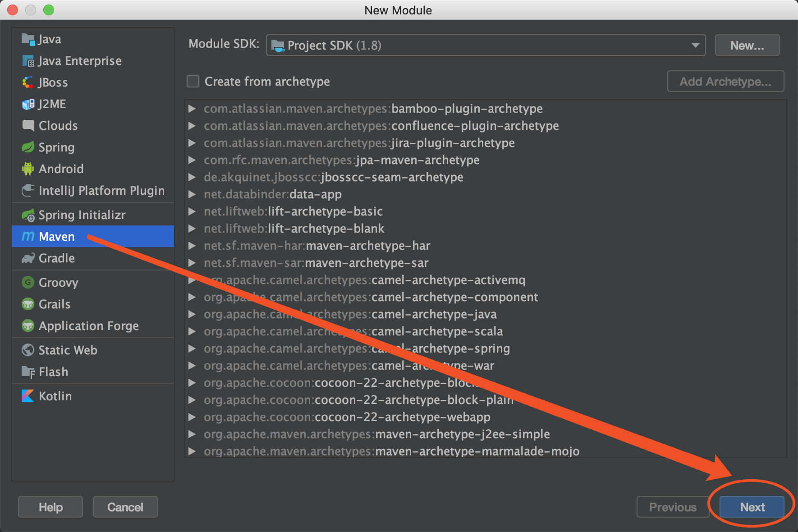Click the Groovy green circle icon
The width and height of the screenshot is (798, 532).
coord(28,283)
